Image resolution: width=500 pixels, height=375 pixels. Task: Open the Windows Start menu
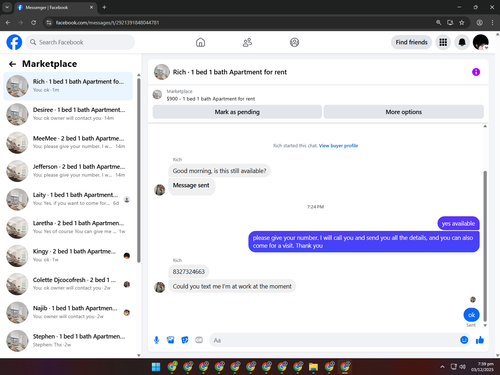[156, 367]
